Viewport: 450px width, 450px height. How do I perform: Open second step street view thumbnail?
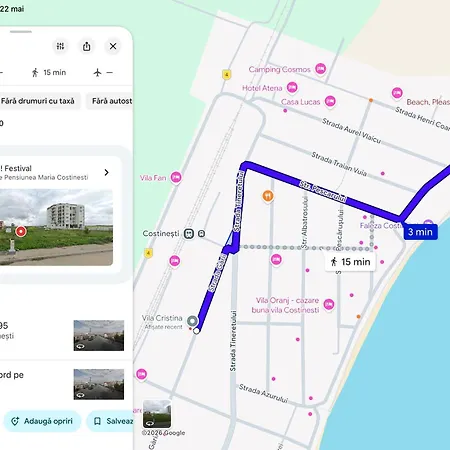(99, 384)
